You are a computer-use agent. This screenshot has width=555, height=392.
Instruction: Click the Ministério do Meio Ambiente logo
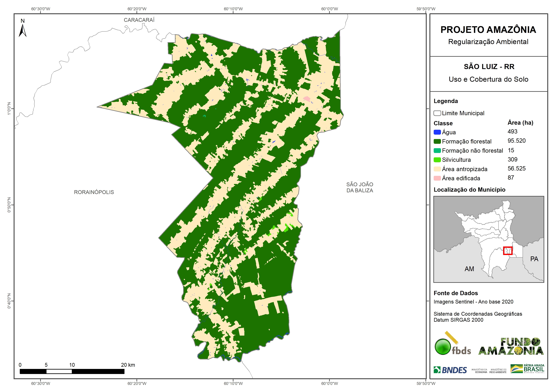[498, 371]
